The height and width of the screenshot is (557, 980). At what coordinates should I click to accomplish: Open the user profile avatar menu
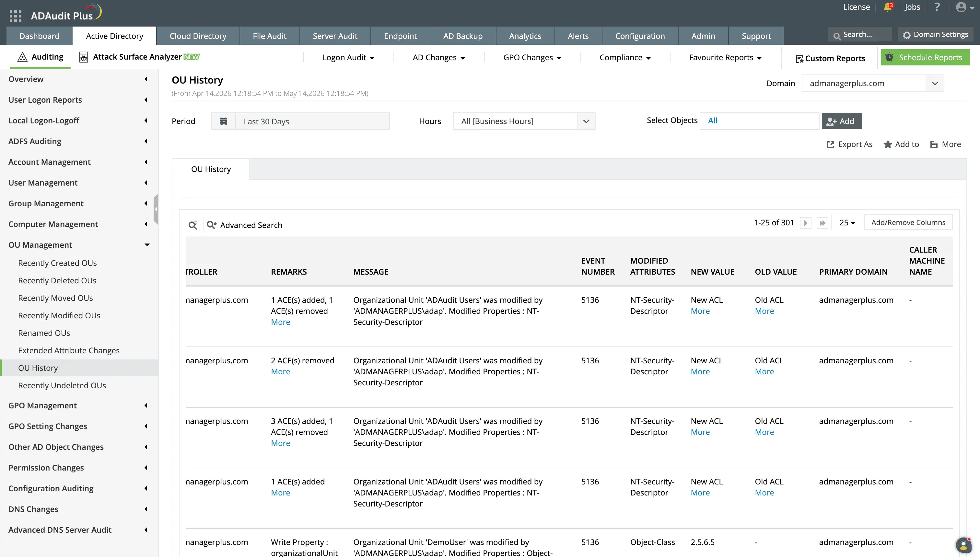[965, 7]
